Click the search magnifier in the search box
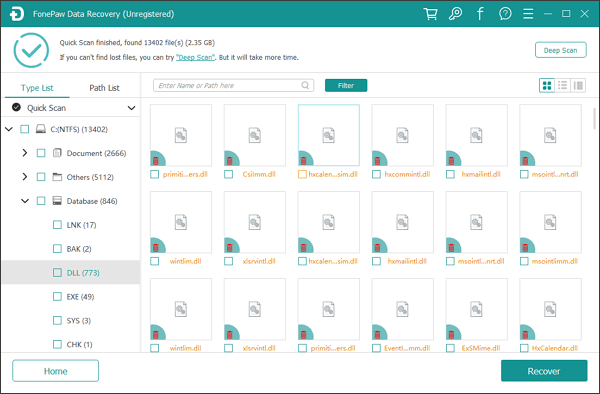This screenshot has height=394, width=600. click(x=305, y=85)
